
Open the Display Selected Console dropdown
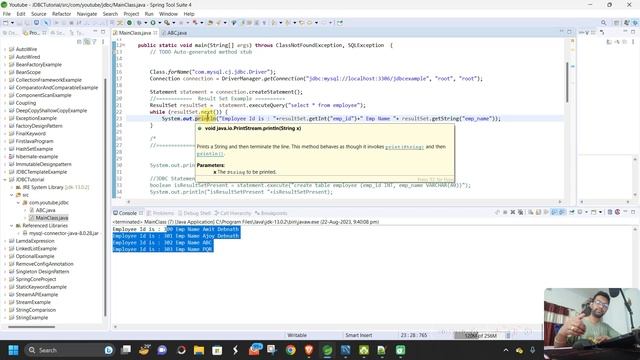[586, 212]
